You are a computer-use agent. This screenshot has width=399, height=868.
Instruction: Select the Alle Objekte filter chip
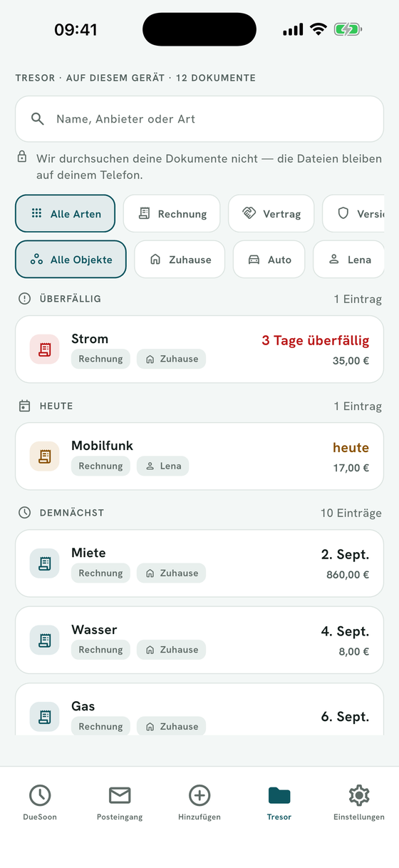click(x=71, y=260)
